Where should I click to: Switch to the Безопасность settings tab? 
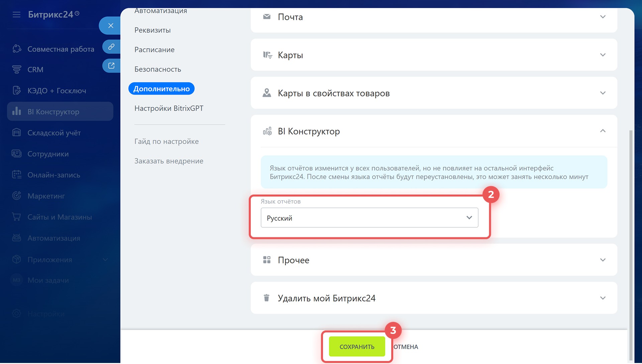coord(157,69)
